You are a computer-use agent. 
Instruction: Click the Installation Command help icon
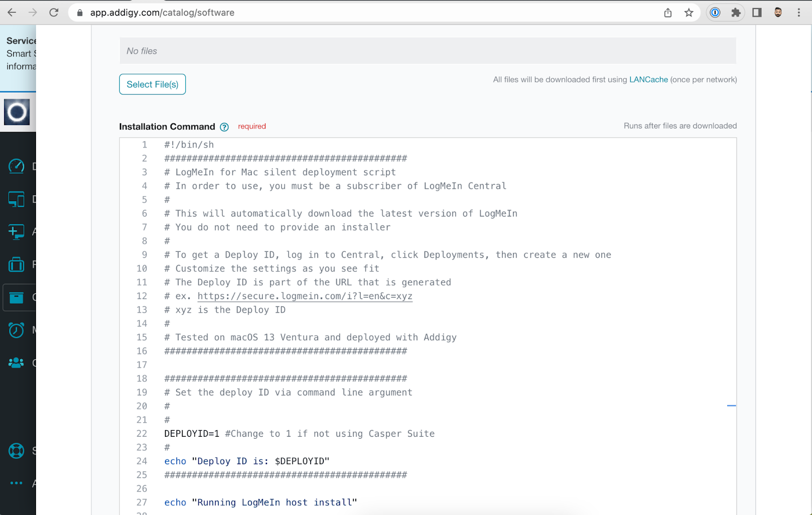tap(224, 127)
